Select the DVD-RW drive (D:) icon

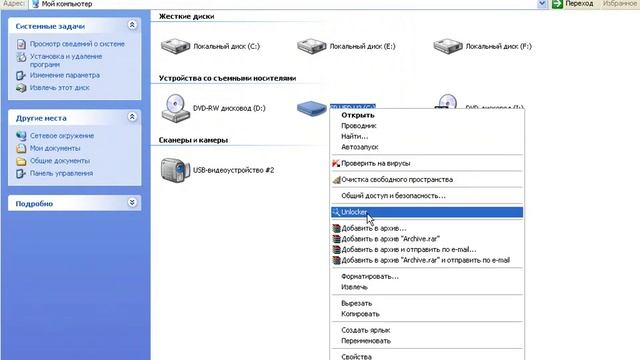coord(176,108)
